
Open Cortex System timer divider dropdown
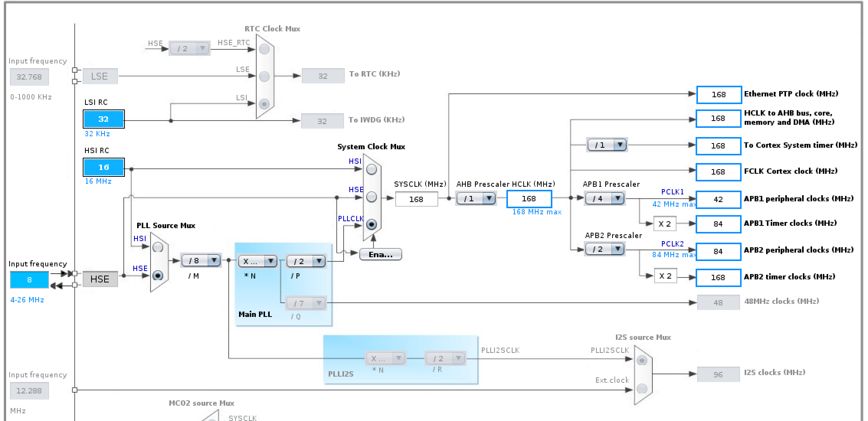607,145
